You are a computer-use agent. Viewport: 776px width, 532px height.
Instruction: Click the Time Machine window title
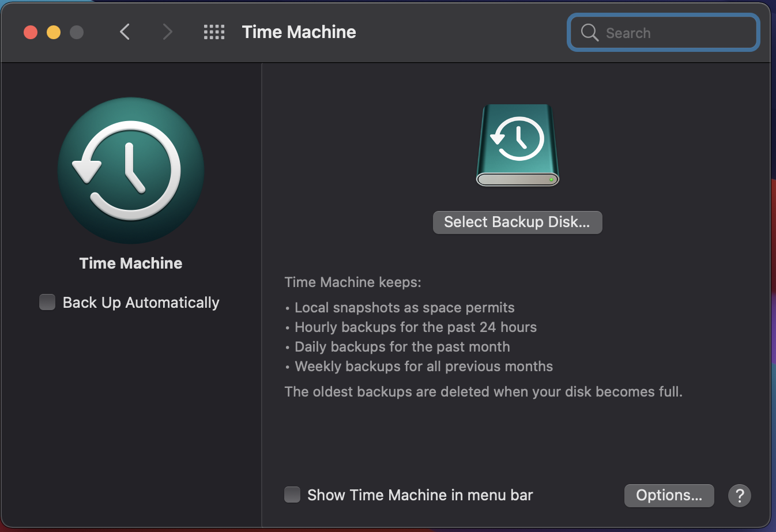299,32
